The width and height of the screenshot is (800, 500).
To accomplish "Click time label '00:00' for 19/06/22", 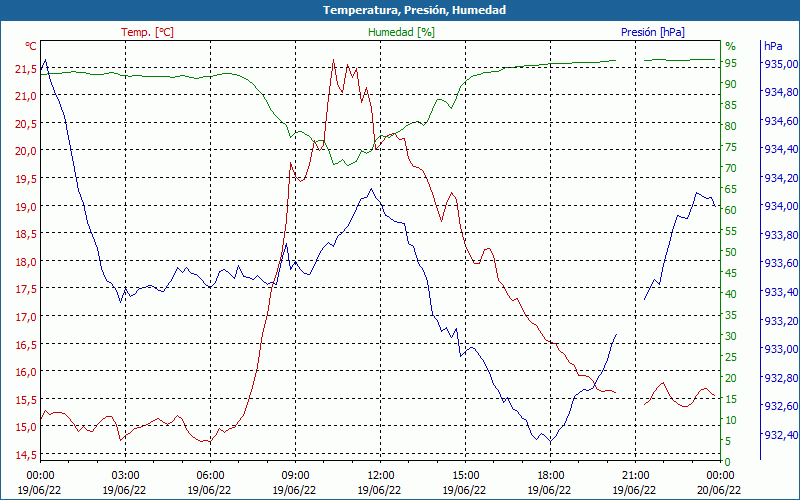I will (x=40, y=476).
